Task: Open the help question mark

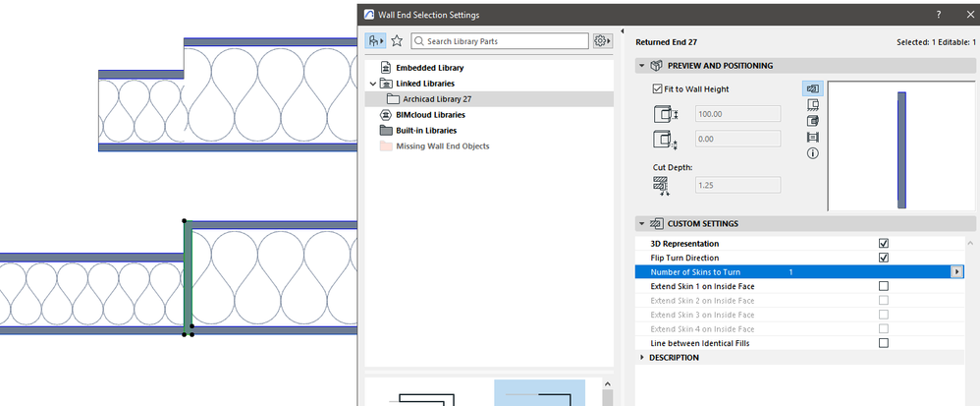Action: [939, 15]
